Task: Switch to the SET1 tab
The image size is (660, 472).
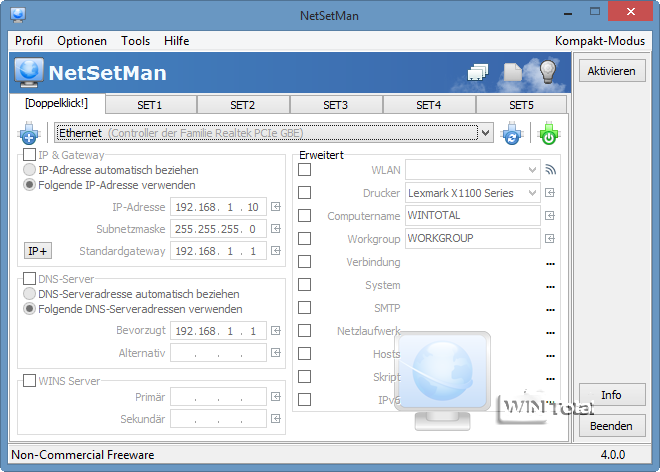Action: 150,105
